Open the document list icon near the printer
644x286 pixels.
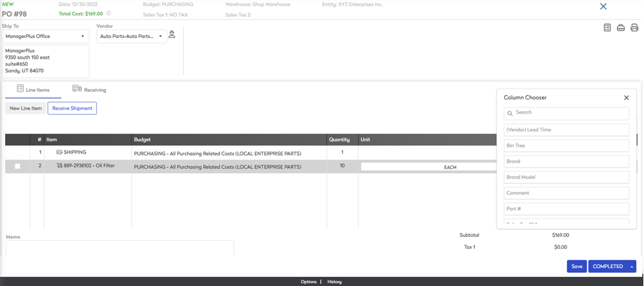(607, 28)
